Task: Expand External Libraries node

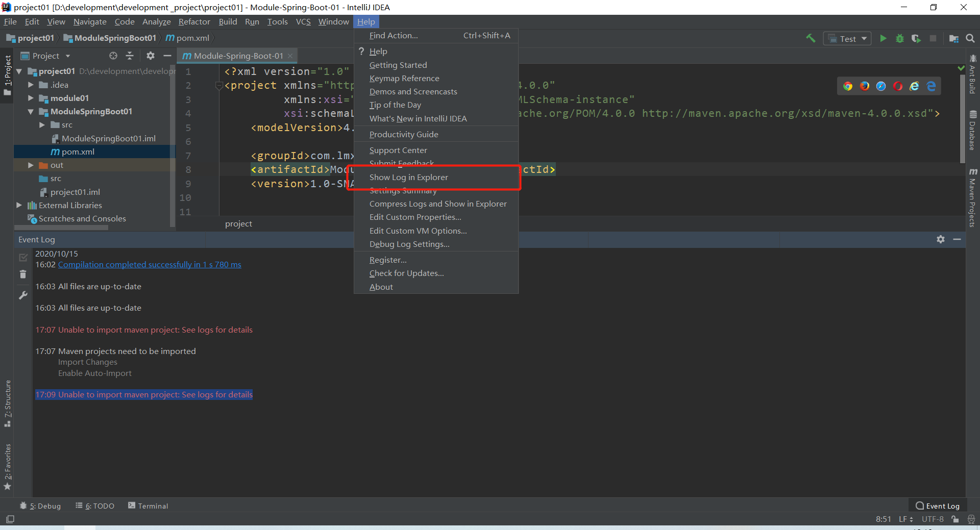Action: click(19, 205)
